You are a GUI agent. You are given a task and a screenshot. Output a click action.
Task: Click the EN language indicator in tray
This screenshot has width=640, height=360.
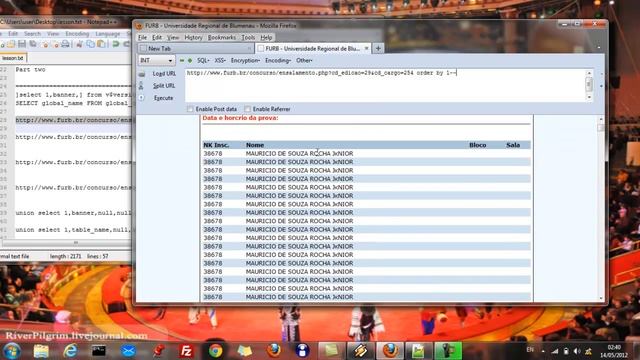[530, 350]
